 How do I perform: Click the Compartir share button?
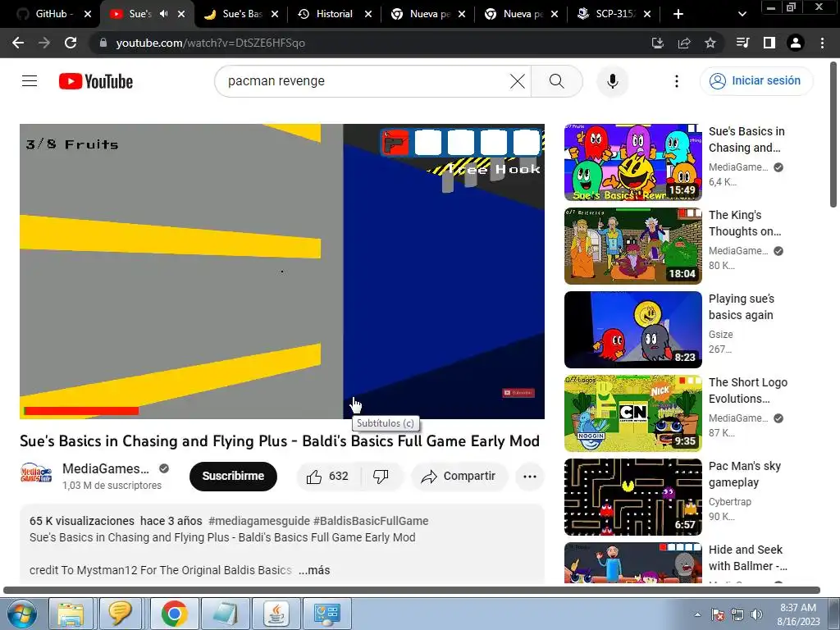459,477
